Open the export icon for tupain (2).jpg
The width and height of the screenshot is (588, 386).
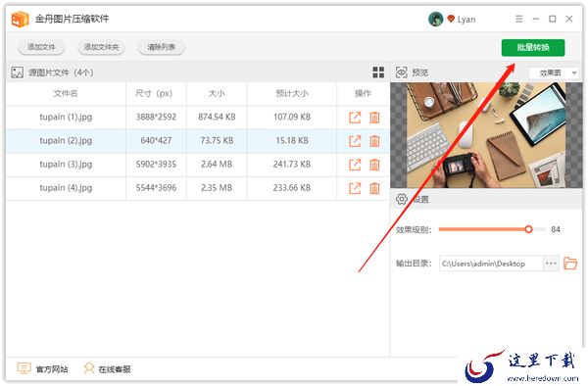(x=355, y=141)
